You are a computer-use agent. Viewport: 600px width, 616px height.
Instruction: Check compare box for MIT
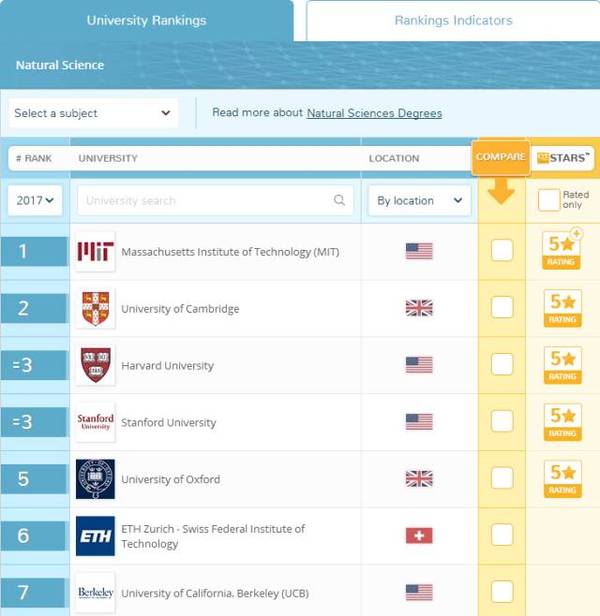pyautogui.click(x=502, y=250)
